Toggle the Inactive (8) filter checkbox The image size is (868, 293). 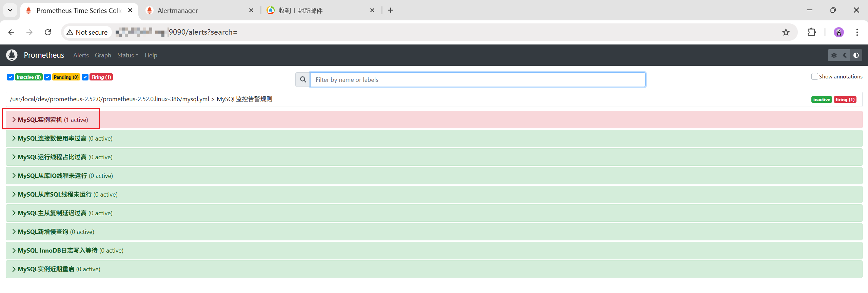pyautogui.click(x=11, y=77)
